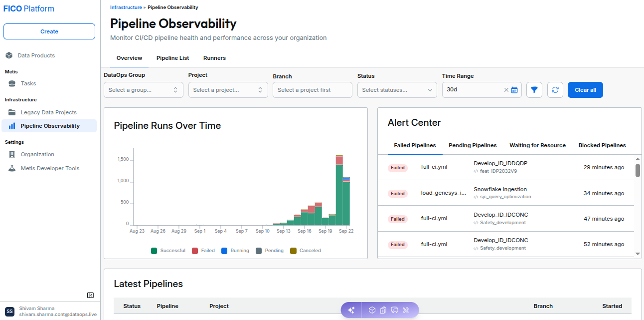The width and height of the screenshot is (644, 320).
Task: Select the Waiting for Resource tab
Action: [537, 145]
